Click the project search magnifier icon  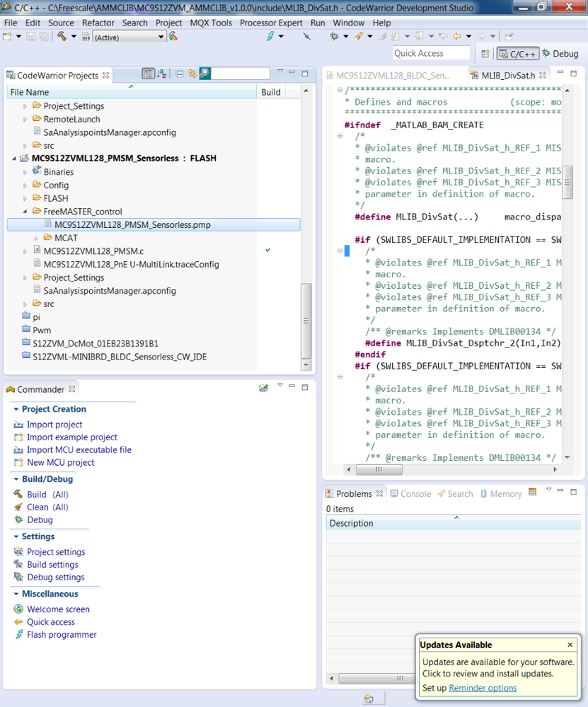(x=204, y=74)
